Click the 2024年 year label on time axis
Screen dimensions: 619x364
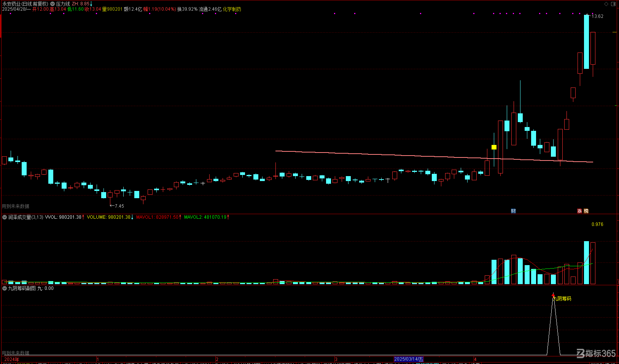12,359
